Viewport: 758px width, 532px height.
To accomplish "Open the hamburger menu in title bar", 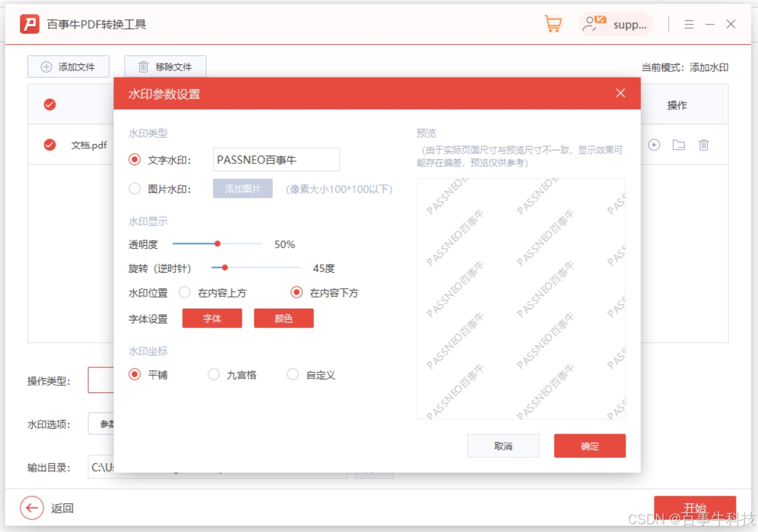I will point(689,24).
